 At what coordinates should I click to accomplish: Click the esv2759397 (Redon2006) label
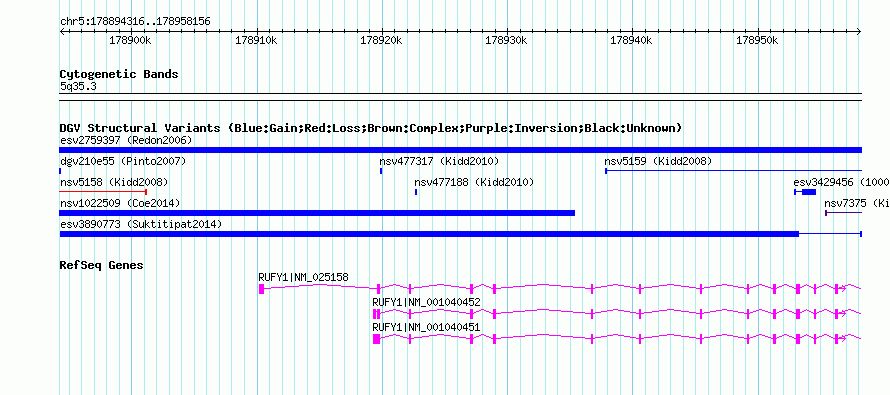126,140
